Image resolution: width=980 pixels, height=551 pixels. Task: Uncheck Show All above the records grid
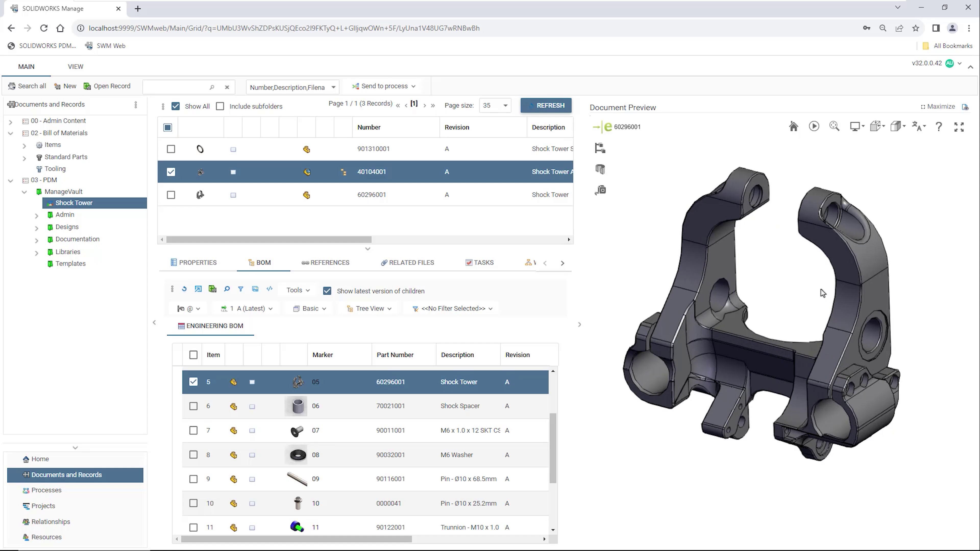(x=175, y=106)
